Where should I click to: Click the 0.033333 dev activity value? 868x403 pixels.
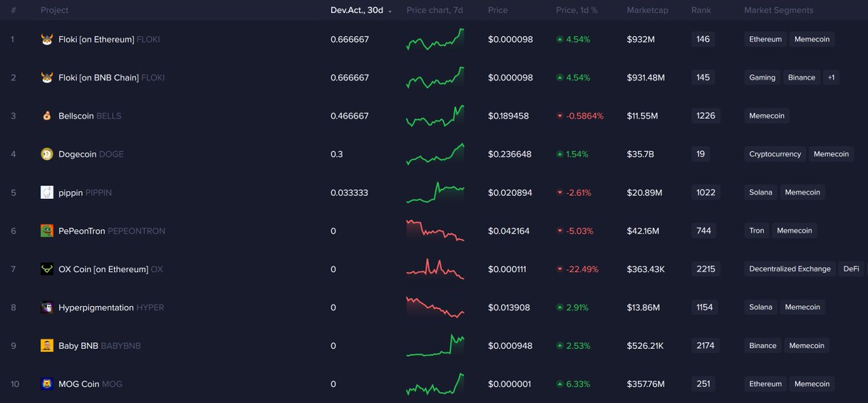350,192
